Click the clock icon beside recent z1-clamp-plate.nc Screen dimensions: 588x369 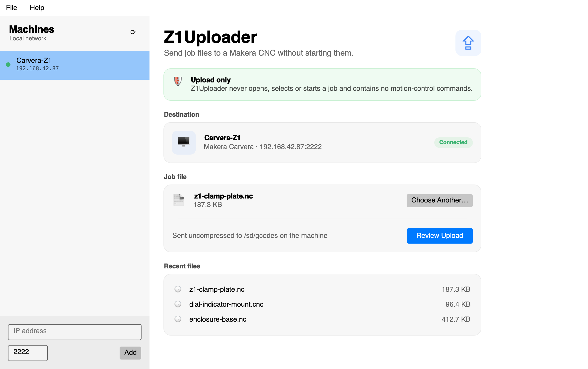(x=178, y=289)
